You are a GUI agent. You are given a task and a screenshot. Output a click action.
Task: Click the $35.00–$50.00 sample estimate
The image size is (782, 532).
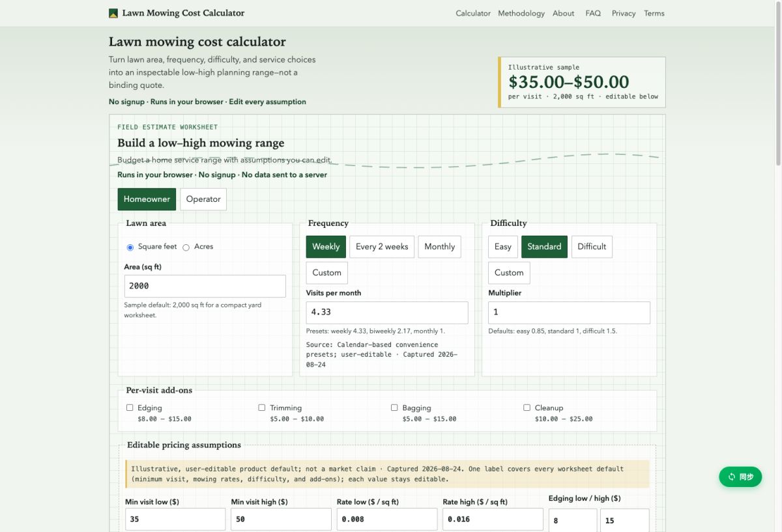569,82
